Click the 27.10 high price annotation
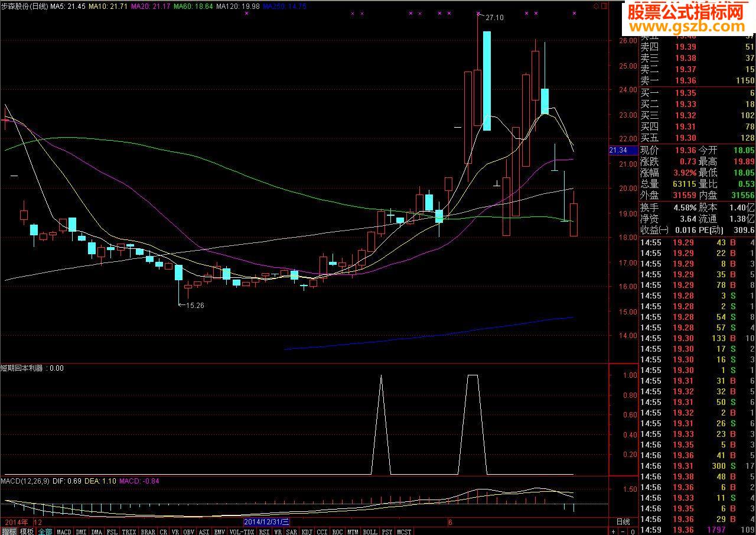Screen dimensions: 756x535 click(x=494, y=18)
